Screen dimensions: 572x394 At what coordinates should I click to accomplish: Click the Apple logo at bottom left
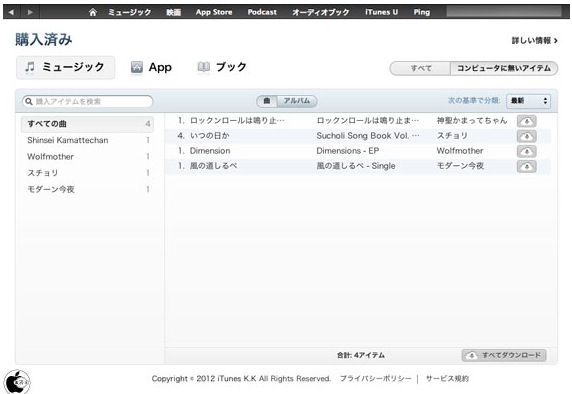(17, 382)
